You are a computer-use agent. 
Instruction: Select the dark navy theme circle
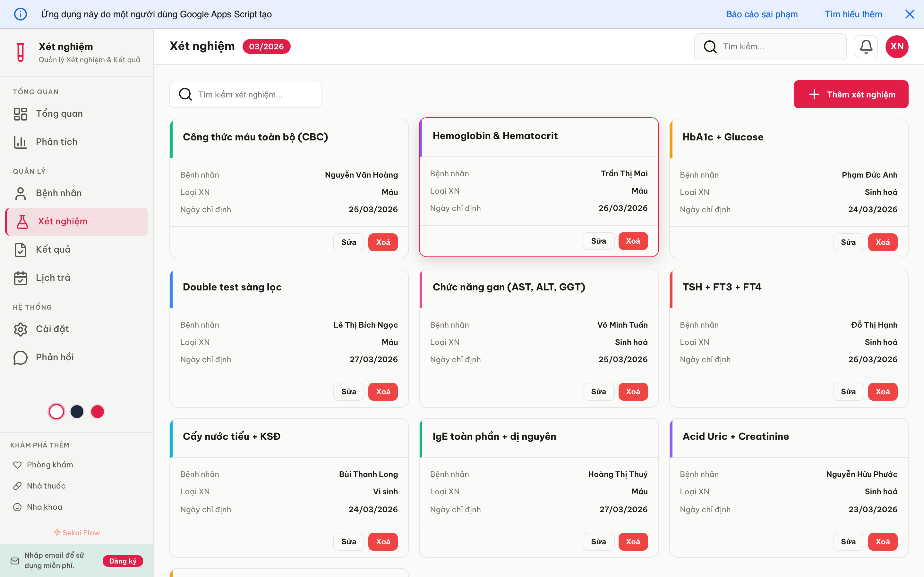77,411
